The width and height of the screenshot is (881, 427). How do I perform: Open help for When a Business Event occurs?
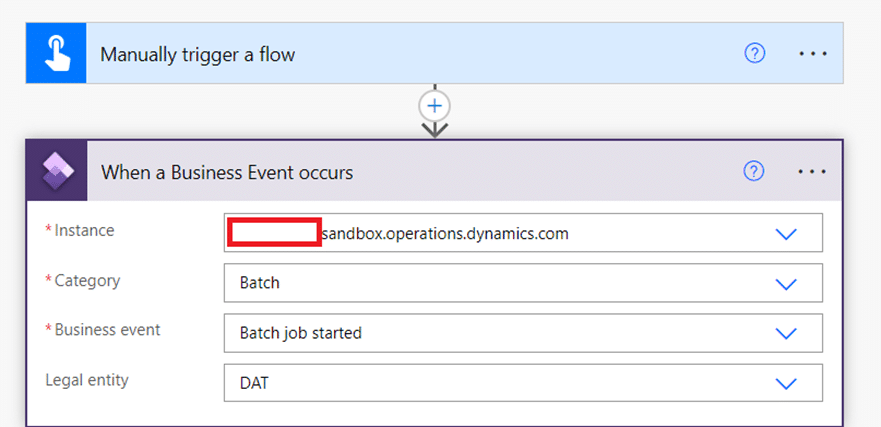[754, 171]
